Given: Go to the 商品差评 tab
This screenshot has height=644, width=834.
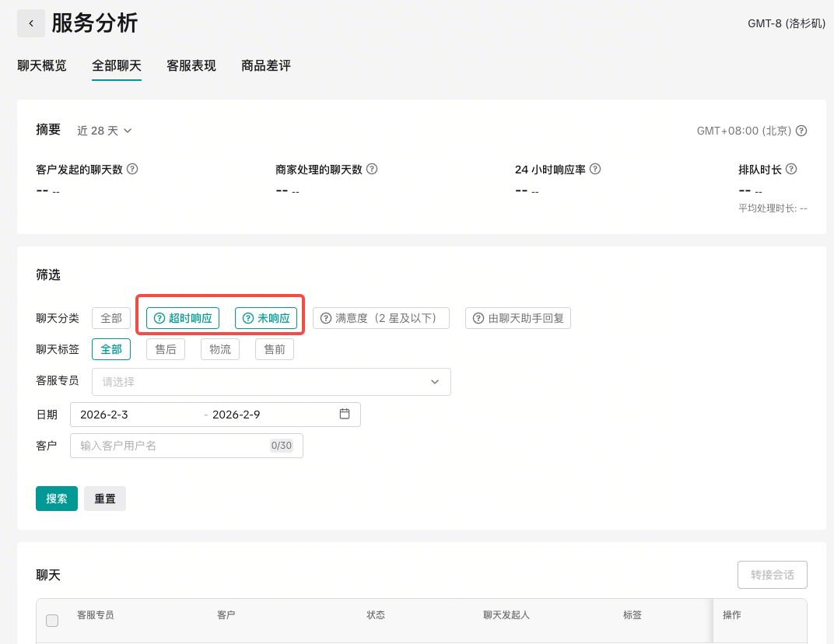Looking at the screenshot, I should [x=266, y=66].
